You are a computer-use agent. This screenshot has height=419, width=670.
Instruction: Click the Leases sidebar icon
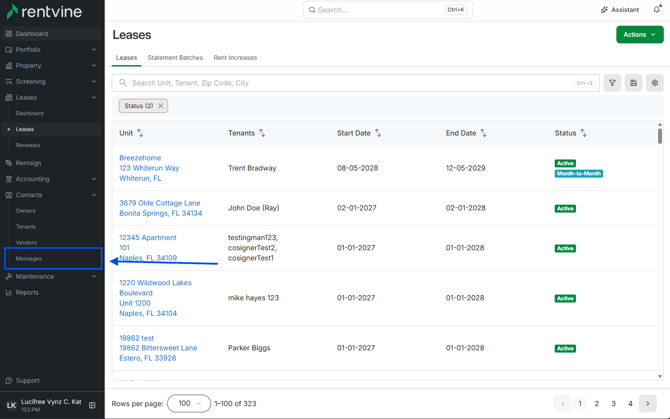click(x=9, y=98)
